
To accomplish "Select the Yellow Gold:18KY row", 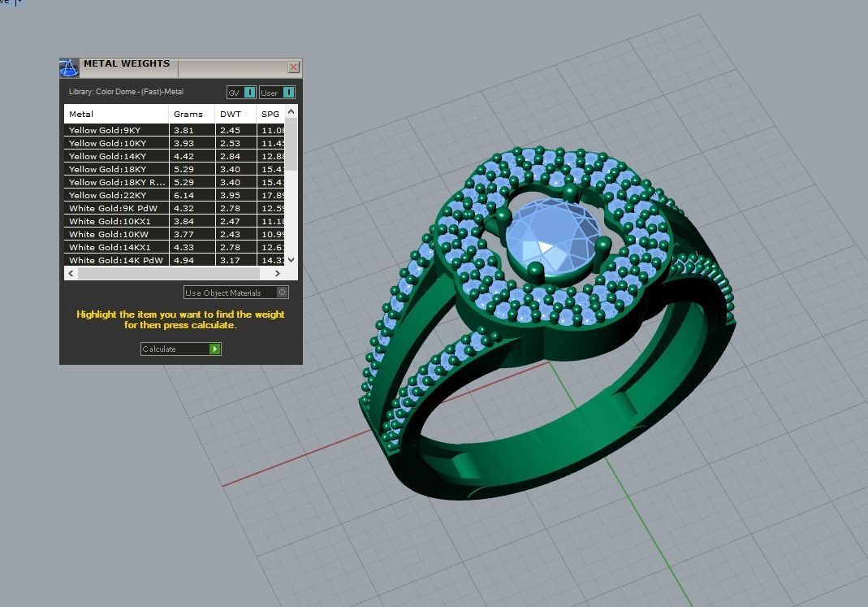I will 175,169.
